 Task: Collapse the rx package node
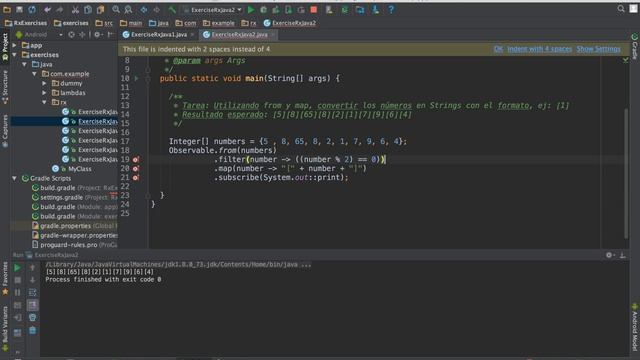pyautogui.click(x=44, y=102)
